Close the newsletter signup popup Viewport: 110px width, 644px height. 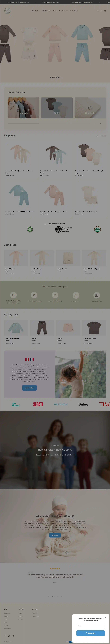tap(105, 618)
